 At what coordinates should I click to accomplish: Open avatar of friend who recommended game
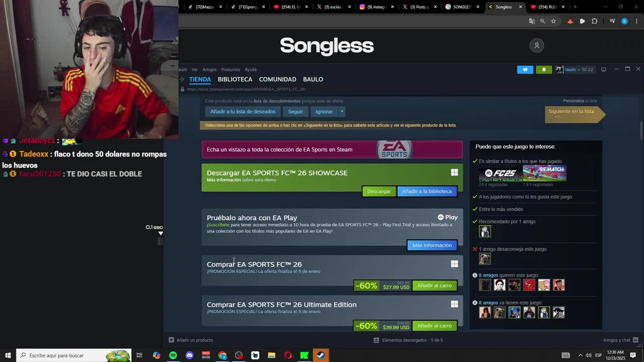485,231
